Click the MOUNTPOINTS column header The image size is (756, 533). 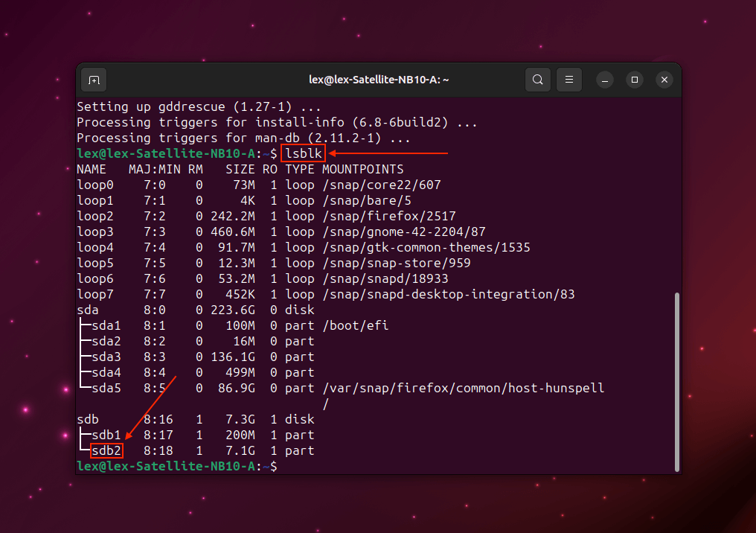tap(362, 169)
